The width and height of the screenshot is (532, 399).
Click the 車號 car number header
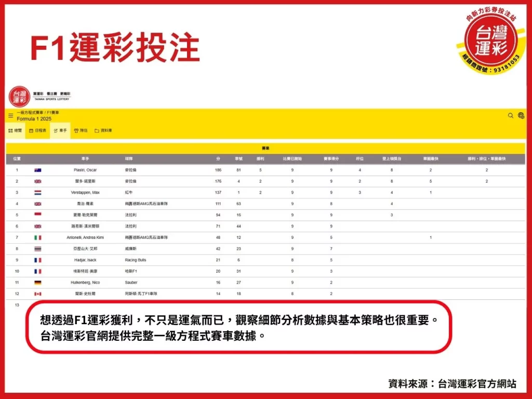tap(238, 159)
